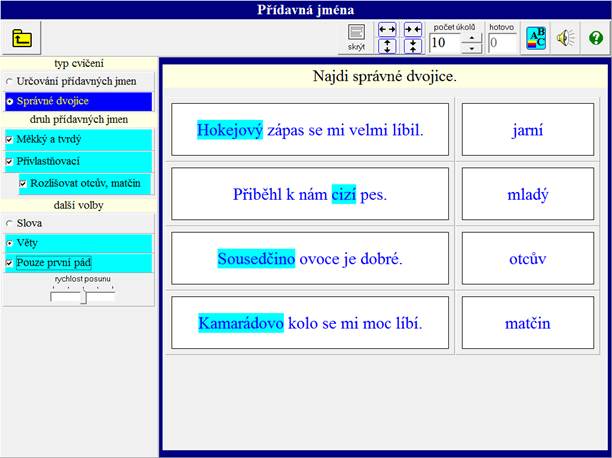Viewport: 612px width, 458px height.
Task: Click the další volby section label
Action: tap(79, 205)
